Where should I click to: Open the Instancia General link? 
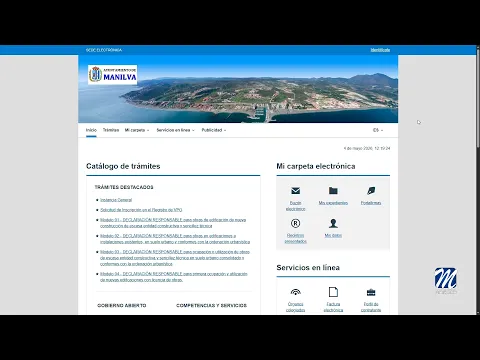pyautogui.click(x=116, y=200)
